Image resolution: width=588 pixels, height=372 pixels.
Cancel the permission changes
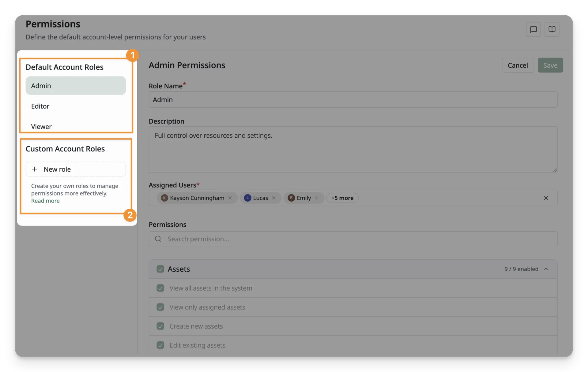[518, 65]
